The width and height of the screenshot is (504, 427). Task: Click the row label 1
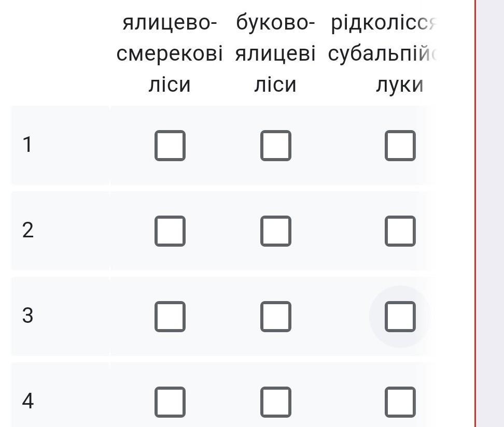point(28,145)
